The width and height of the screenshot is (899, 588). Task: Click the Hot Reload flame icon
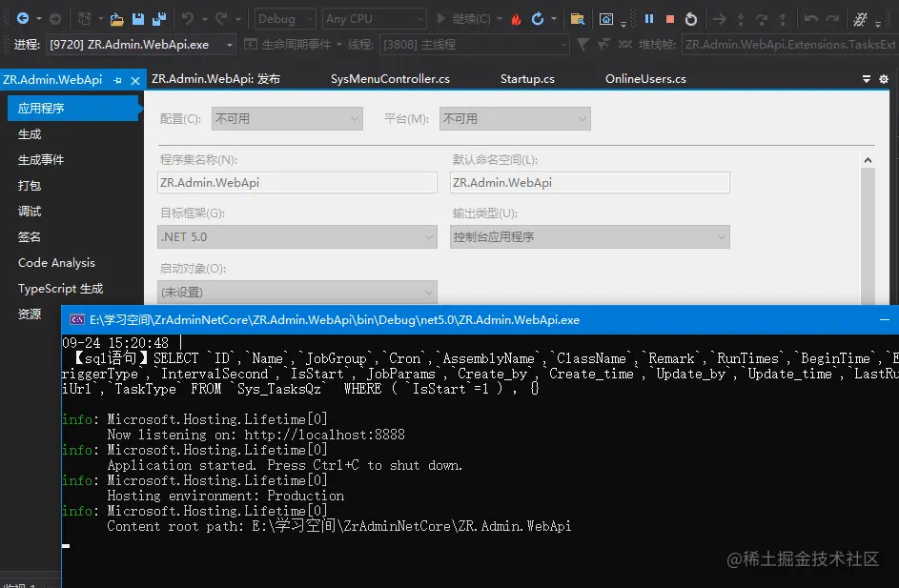(x=516, y=19)
